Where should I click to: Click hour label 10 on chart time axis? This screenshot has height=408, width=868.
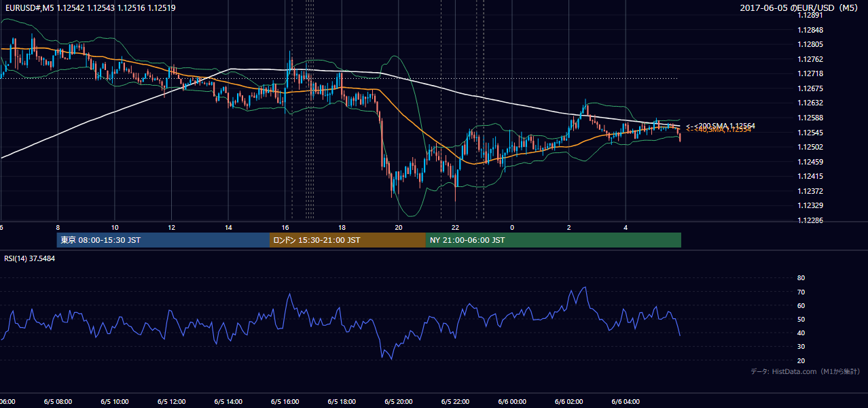pyautogui.click(x=115, y=228)
